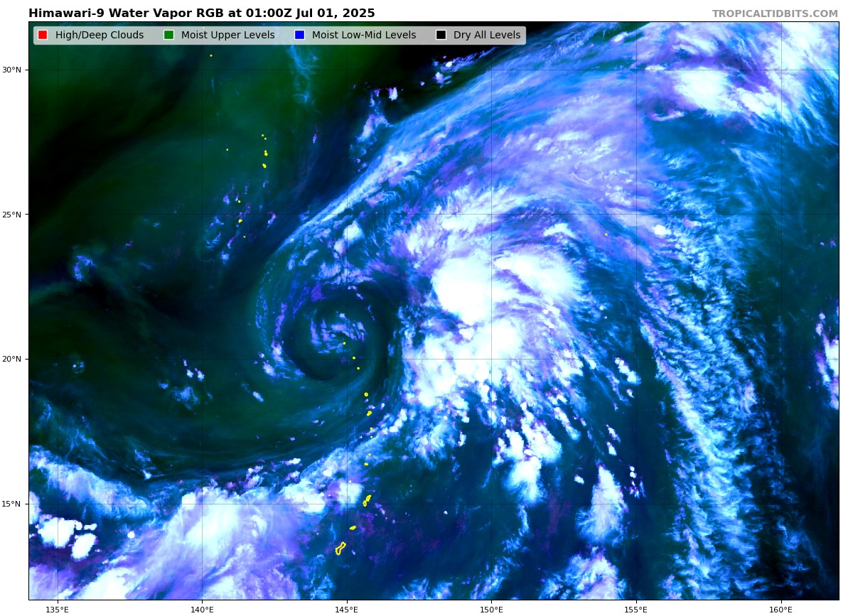Image resolution: width=853 pixels, height=616 pixels.
Task: Click the blue Moist Low-Mid Levels swatch
Action: tap(299, 35)
